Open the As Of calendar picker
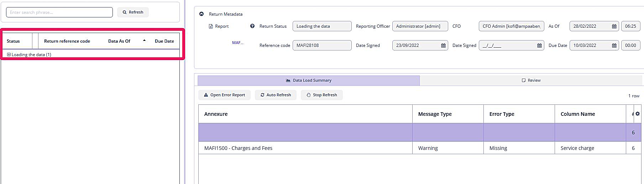 pos(614,26)
